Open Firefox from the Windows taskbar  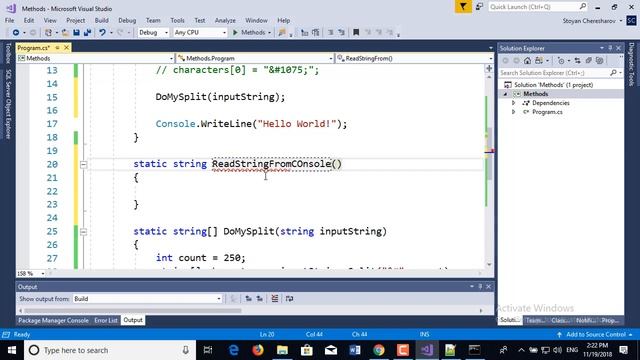pos(258,350)
